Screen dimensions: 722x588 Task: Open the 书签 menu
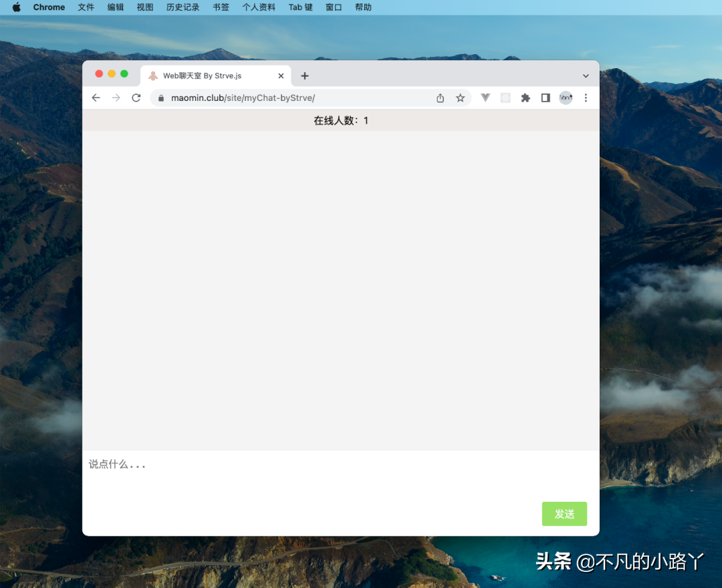point(221,7)
